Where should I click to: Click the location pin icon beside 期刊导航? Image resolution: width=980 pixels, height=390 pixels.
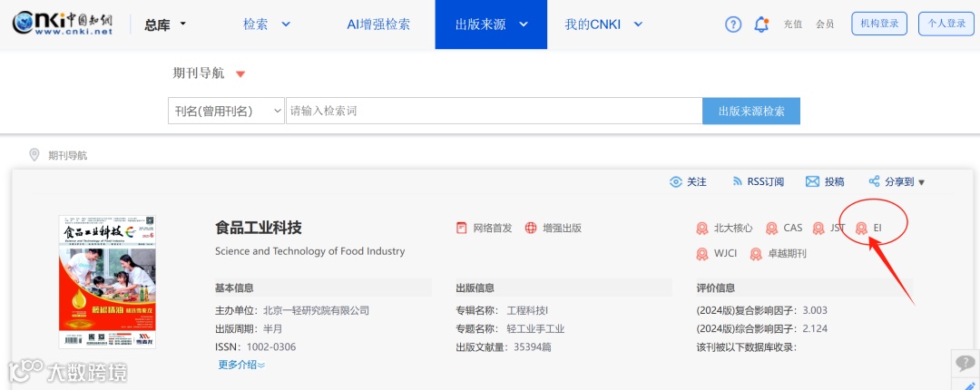[34, 155]
